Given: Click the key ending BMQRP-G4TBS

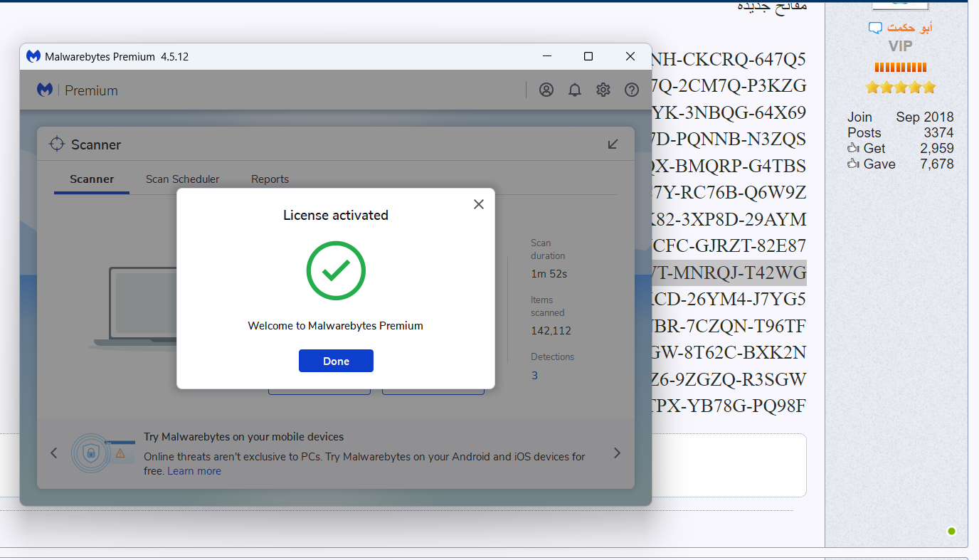Looking at the screenshot, I should [729, 166].
